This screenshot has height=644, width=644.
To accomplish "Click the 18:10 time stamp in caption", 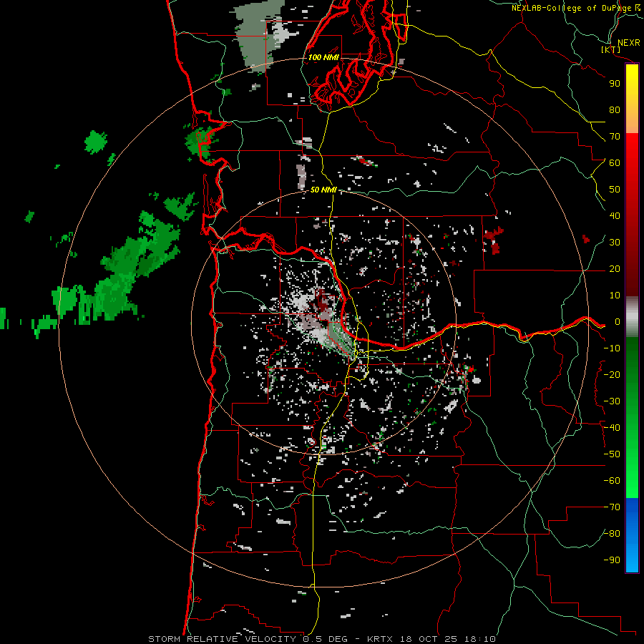I will (479, 639).
